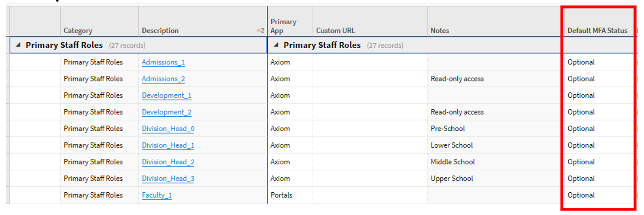644x215 pixels.
Task: Open the Admissions_2 role link
Action: (163, 79)
